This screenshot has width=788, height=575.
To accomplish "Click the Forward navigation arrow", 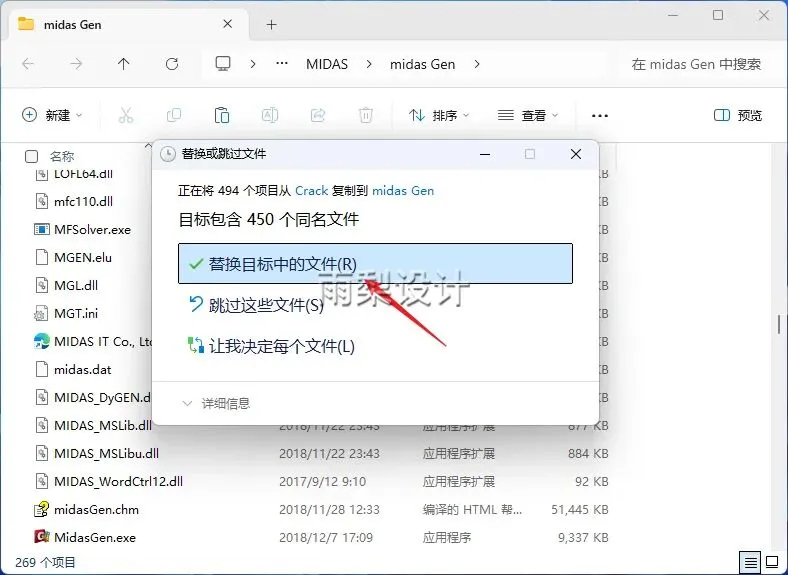I will 76,64.
